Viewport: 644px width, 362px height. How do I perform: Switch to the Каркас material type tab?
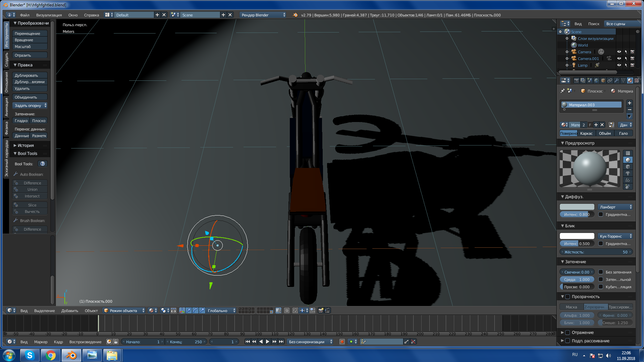586,133
